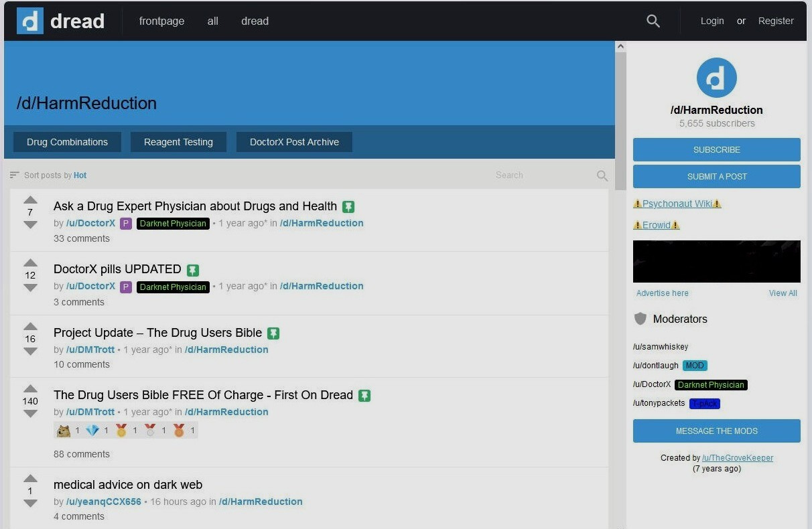
Task: Upvote 'medical advice on dark web' post
Action: pyautogui.click(x=30, y=478)
